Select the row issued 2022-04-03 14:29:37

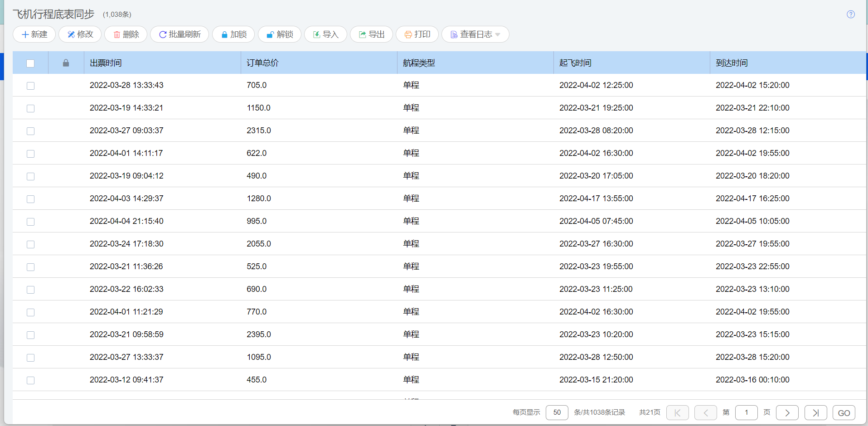[30, 199]
